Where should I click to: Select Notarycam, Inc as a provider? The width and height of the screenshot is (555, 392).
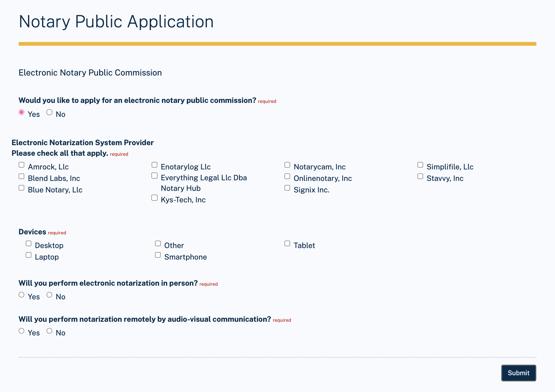287,164
